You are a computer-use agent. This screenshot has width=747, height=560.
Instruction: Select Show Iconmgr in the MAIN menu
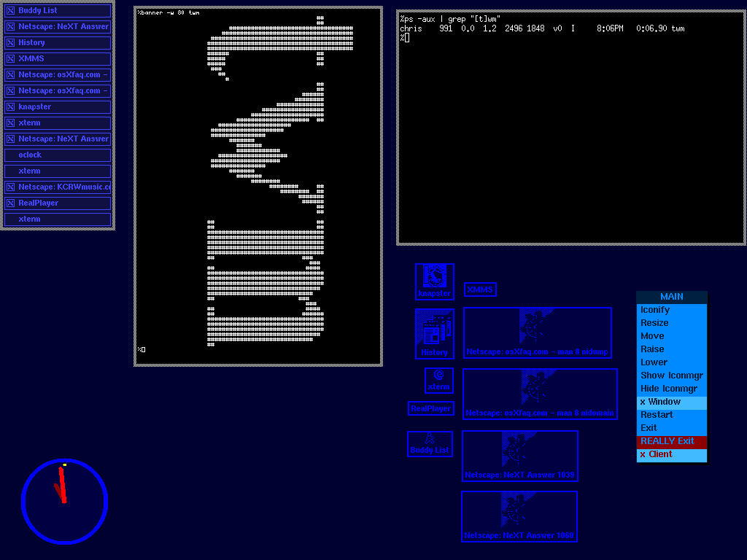pos(672,376)
